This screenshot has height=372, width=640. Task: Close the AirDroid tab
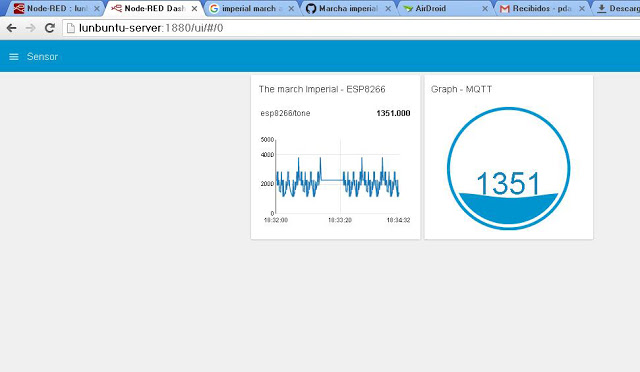point(485,9)
